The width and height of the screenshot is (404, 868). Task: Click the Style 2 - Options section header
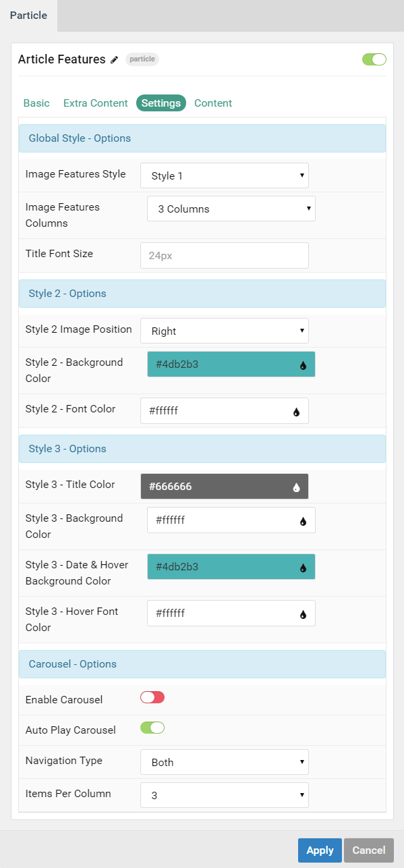[x=202, y=294]
